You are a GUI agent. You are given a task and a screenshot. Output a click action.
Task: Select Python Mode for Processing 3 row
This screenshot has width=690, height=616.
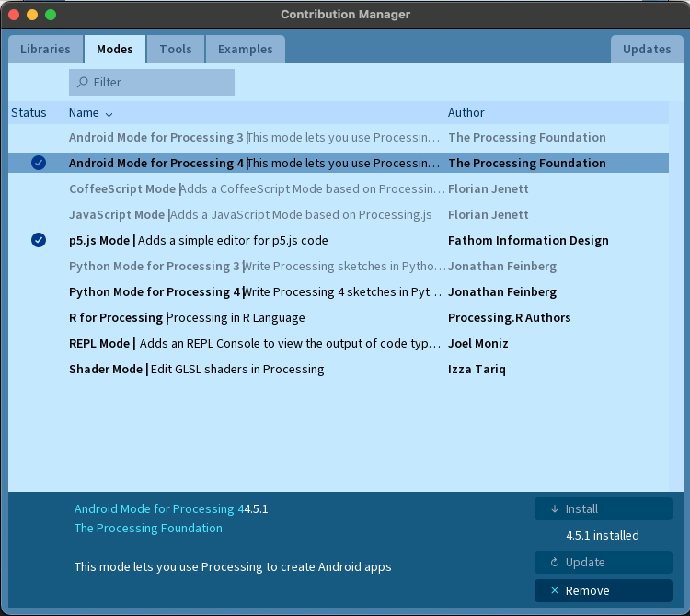339,266
